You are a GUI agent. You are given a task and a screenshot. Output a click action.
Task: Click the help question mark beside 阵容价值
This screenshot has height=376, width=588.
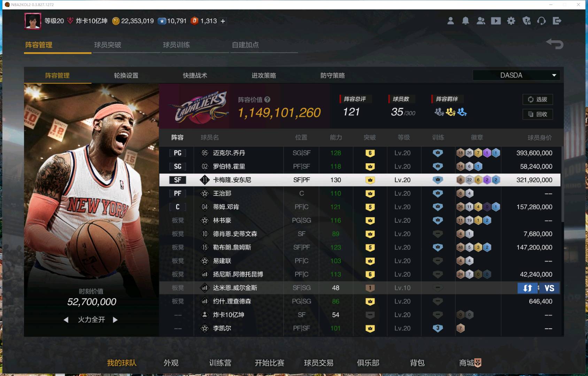(267, 100)
